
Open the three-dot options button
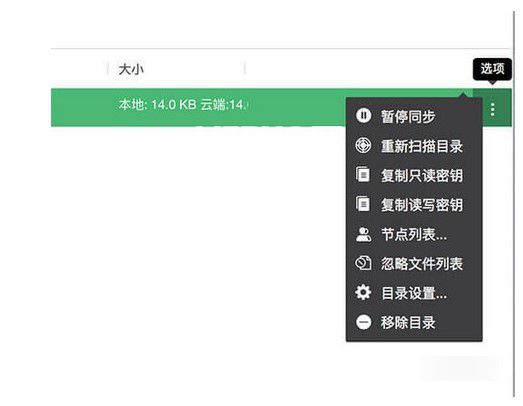[x=493, y=109]
